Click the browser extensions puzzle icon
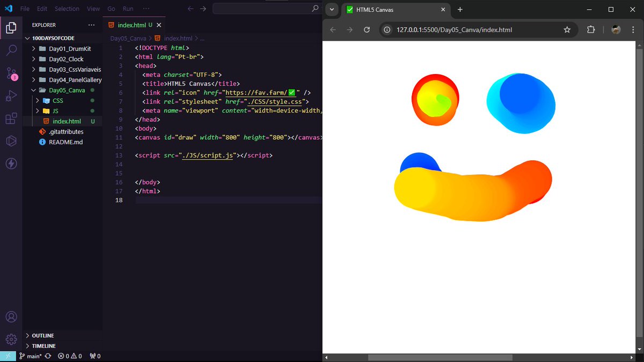This screenshot has width=644, height=362. pyautogui.click(x=590, y=31)
